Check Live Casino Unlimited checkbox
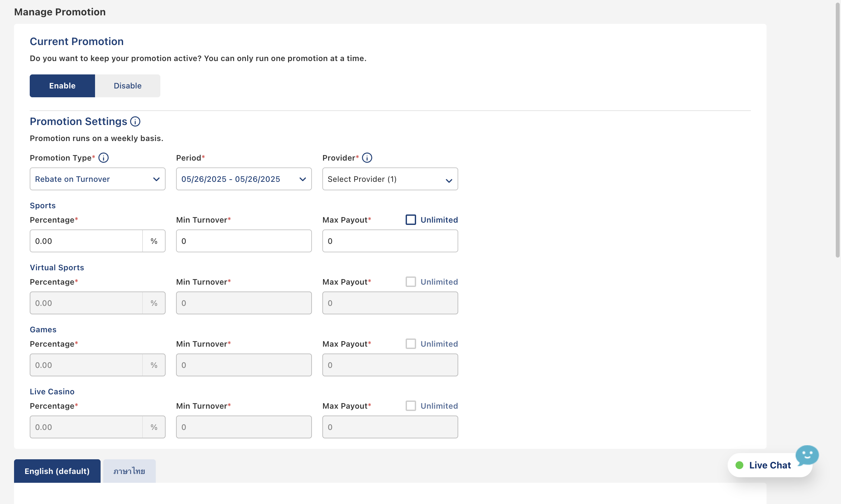 pyautogui.click(x=411, y=406)
